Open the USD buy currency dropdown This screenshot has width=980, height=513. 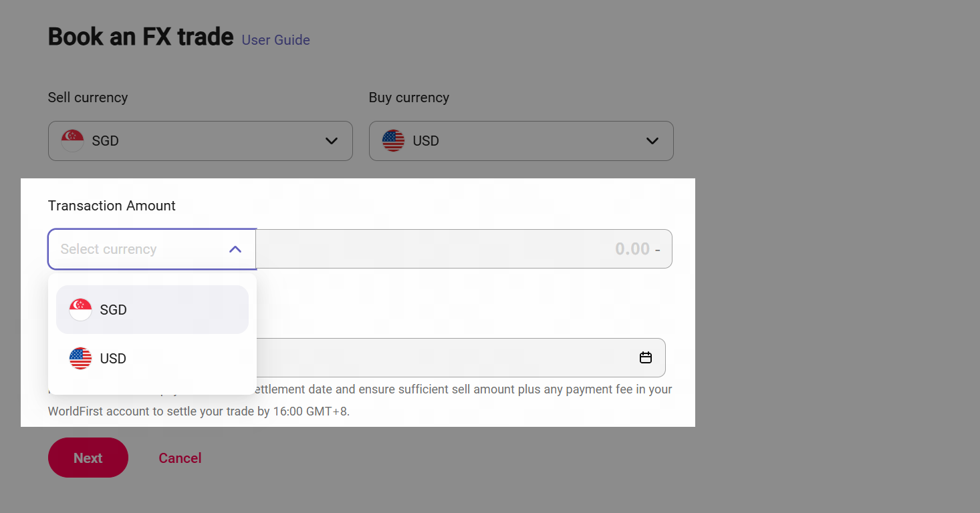point(521,141)
